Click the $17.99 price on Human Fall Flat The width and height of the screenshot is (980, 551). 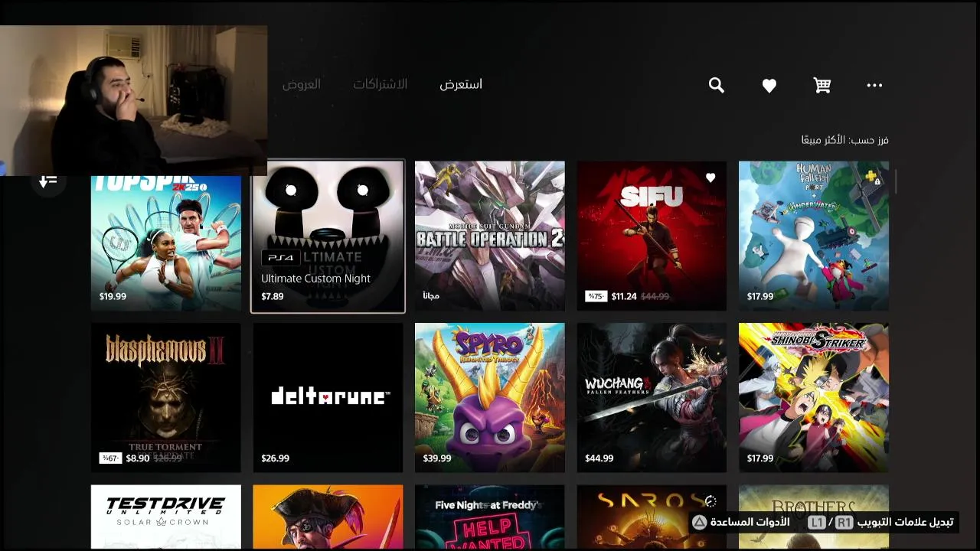point(760,296)
